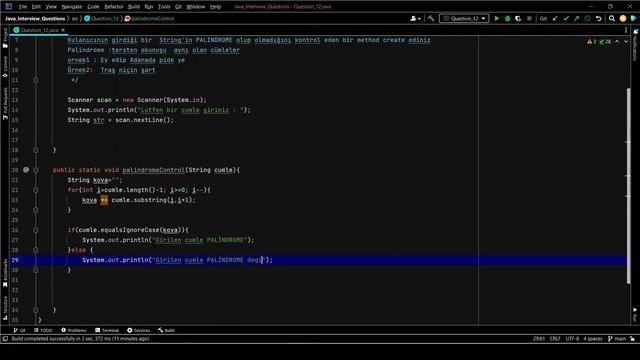Change 4 spaces indent setting
This screenshot has height=360, width=640.
(x=593, y=339)
